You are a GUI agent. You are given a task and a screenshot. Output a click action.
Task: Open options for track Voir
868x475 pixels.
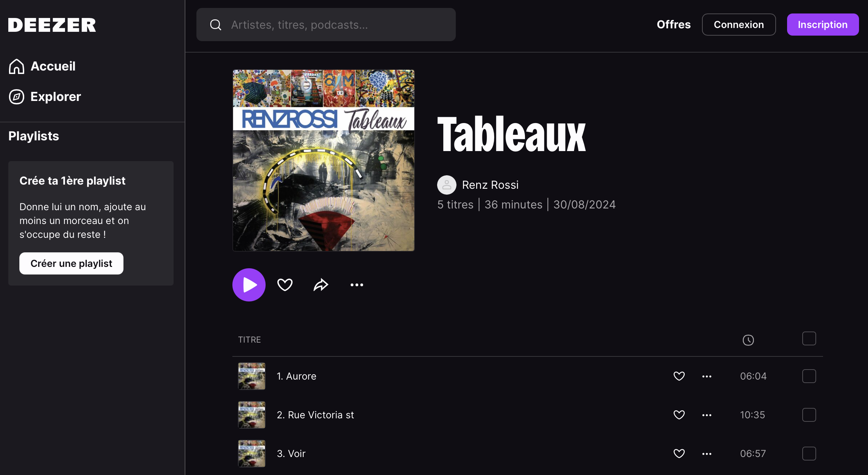point(707,454)
